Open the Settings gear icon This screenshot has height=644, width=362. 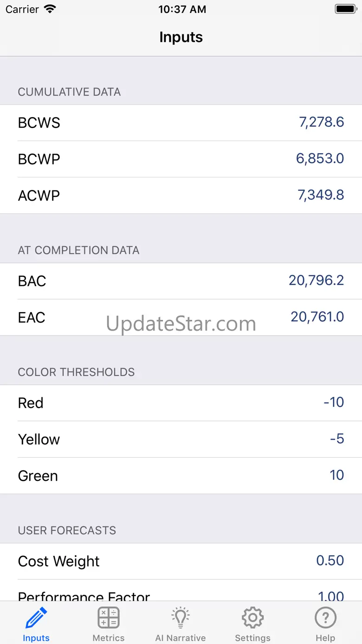click(x=252, y=618)
